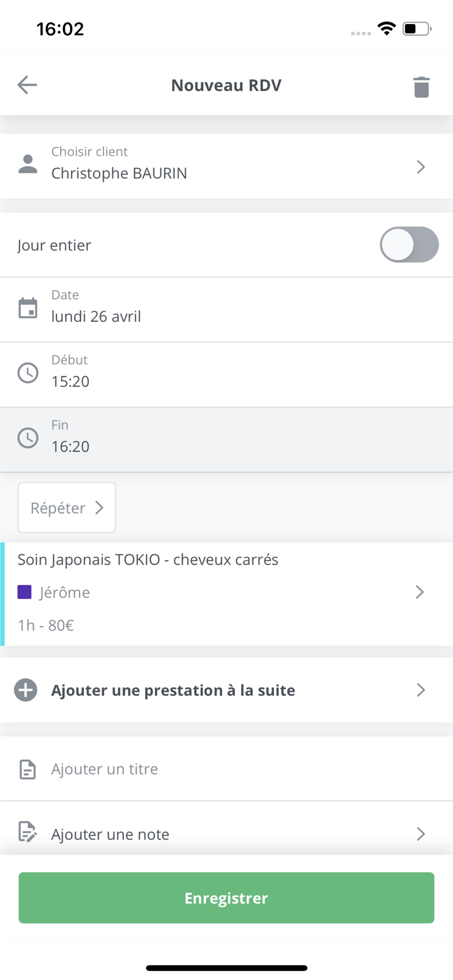Expand the Ajouter une note chevron
Viewport: 453px width, 980px height.
click(421, 833)
